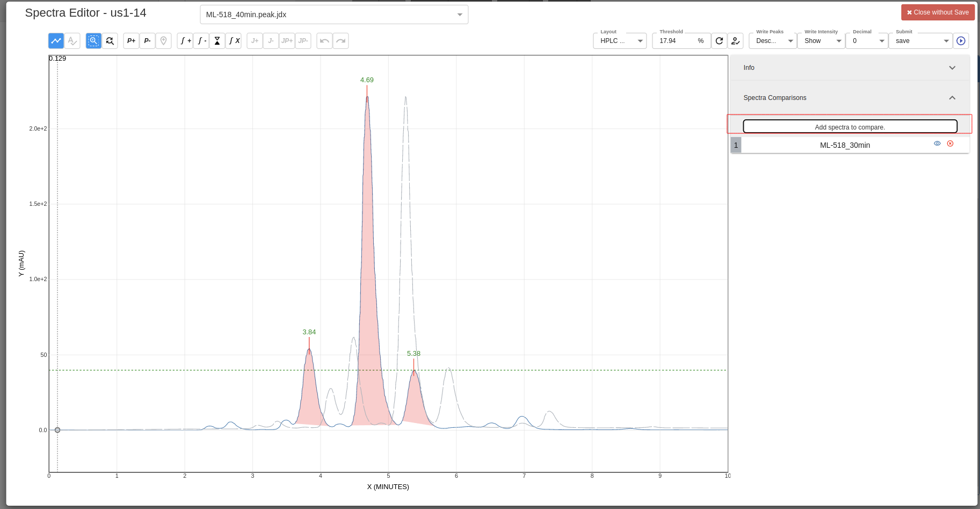Image resolution: width=980 pixels, height=509 pixels.
Task: Select the P+ add peak tool
Action: pyautogui.click(x=131, y=40)
